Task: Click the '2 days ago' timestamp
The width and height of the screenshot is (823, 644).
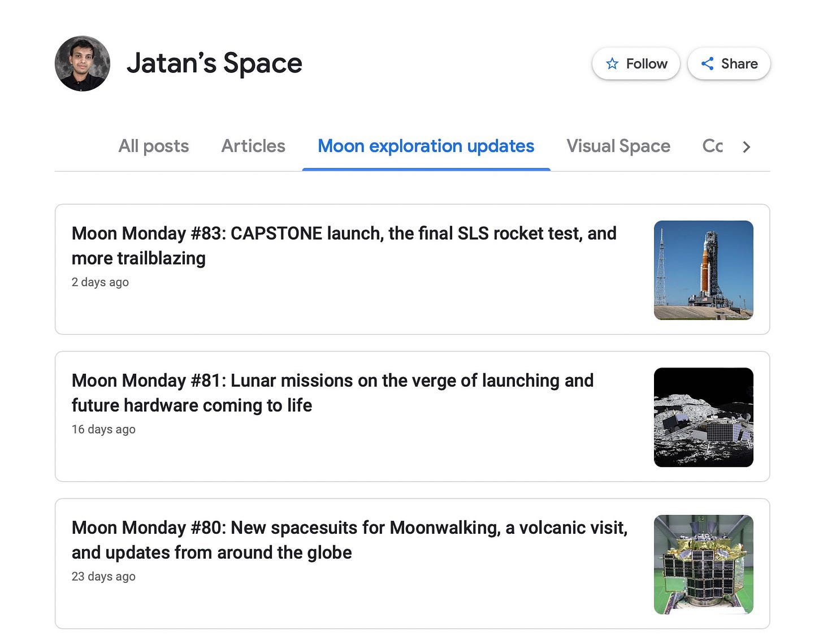Action: click(100, 282)
